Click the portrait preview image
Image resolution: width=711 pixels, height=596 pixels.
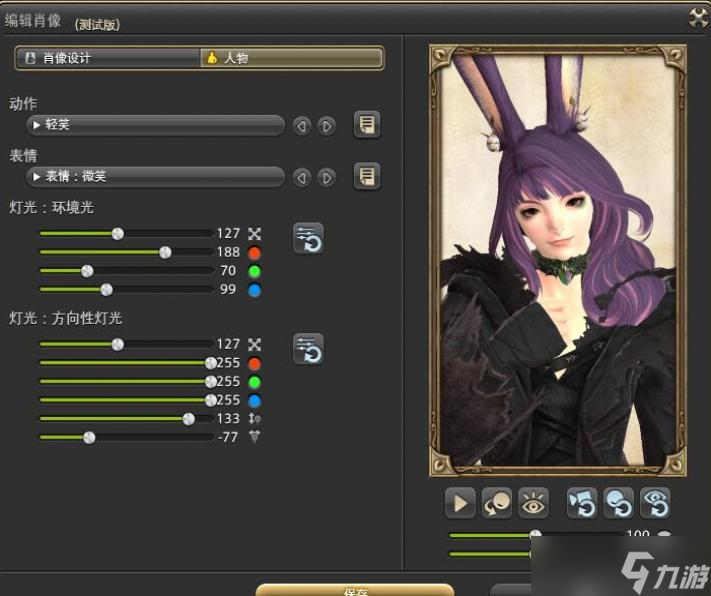click(558, 261)
